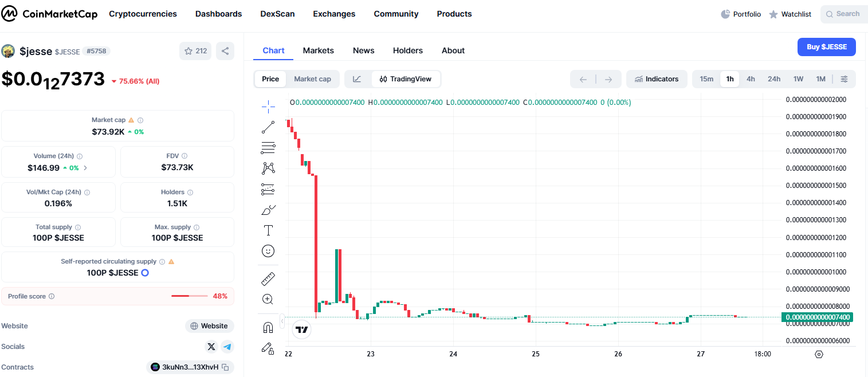Switch to the Holders tab
The width and height of the screenshot is (868, 377).
point(408,50)
